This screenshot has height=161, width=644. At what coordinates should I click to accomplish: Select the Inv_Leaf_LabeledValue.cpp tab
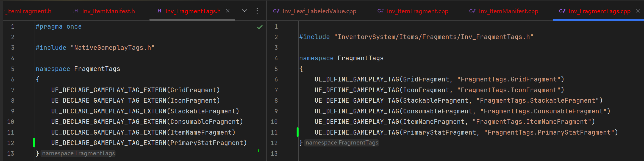[319, 11]
